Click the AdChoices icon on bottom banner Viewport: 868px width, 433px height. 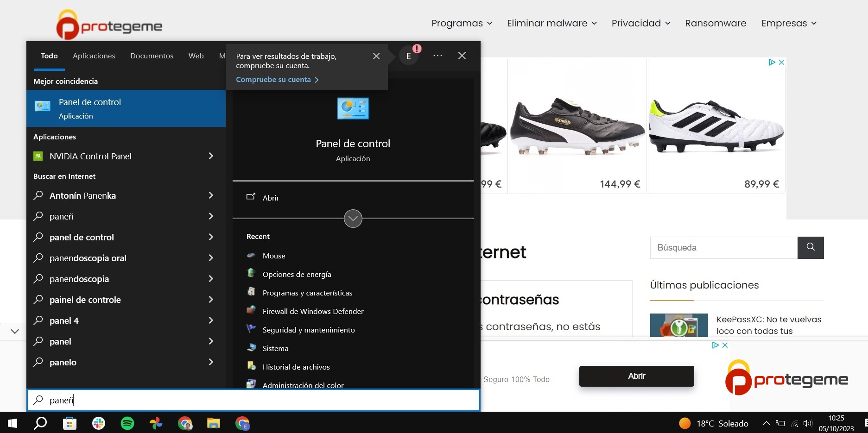[716, 345]
